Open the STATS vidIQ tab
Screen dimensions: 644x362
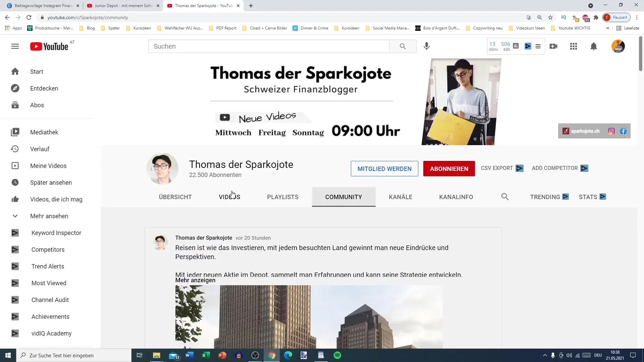592,197
